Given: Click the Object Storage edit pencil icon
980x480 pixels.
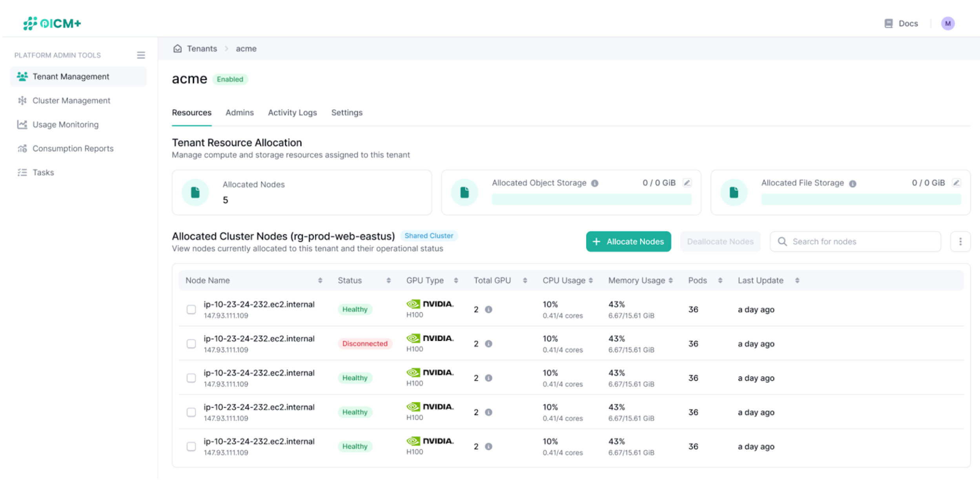Looking at the screenshot, I should [x=687, y=183].
